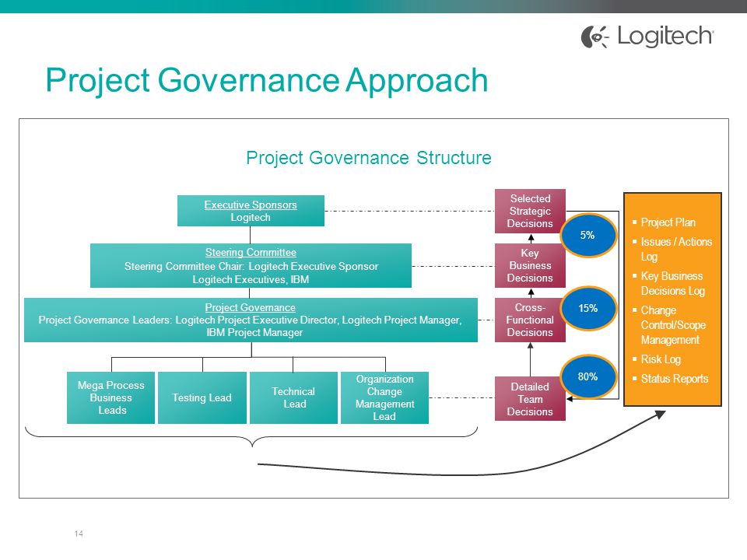
Task: Select the Logitech Executives, IBM line
Action: click(x=251, y=279)
